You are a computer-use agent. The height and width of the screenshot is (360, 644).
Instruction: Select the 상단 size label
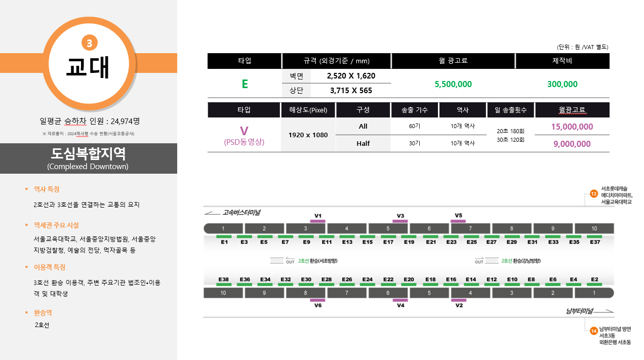tap(296, 91)
